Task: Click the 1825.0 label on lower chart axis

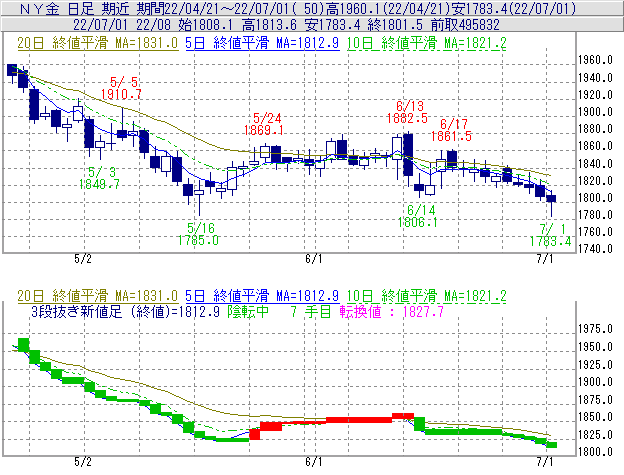Action: coord(595,434)
